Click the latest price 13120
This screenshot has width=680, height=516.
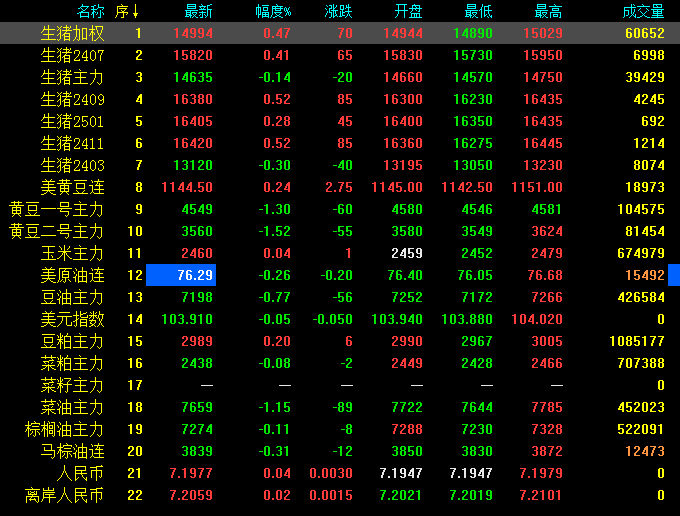pos(193,166)
